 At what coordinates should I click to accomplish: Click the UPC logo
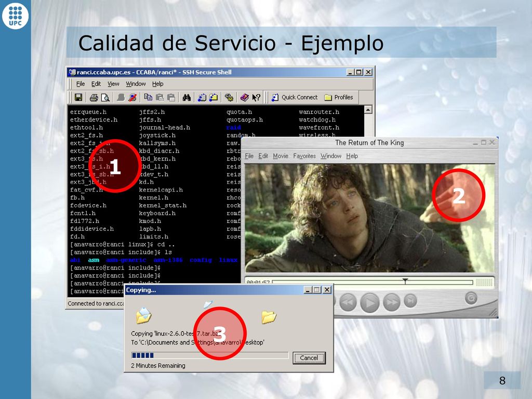tap(15, 16)
